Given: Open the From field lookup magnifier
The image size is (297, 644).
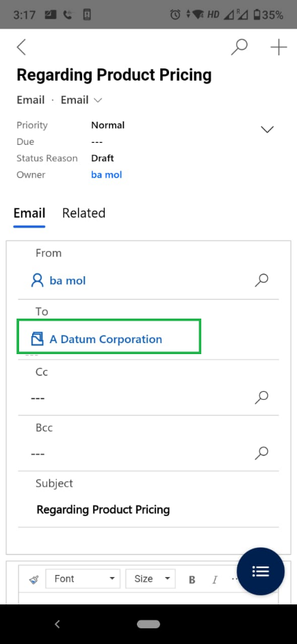Looking at the screenshot, I should [x=261, y=280].
